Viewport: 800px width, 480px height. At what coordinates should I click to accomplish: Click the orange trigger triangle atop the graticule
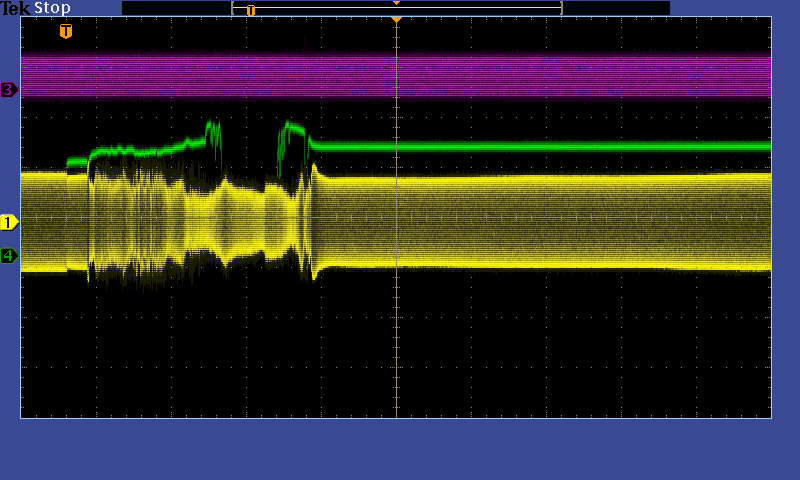tap(397, 20)
